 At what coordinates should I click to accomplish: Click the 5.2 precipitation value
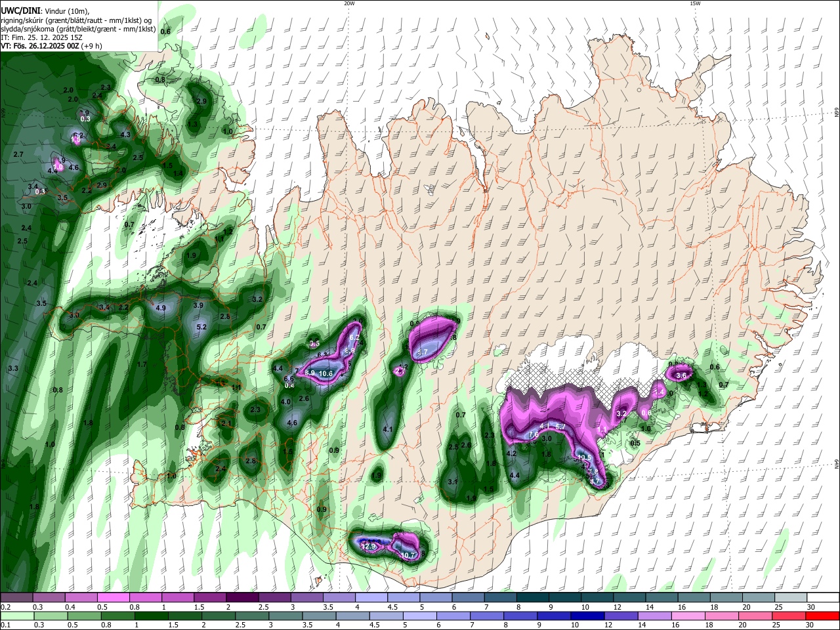click(x=202, y=327)
